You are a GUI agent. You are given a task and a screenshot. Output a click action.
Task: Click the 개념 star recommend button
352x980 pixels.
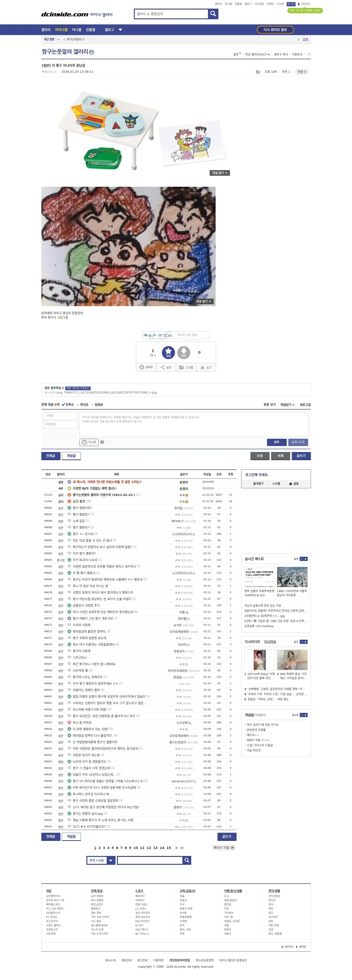[168, 352]
